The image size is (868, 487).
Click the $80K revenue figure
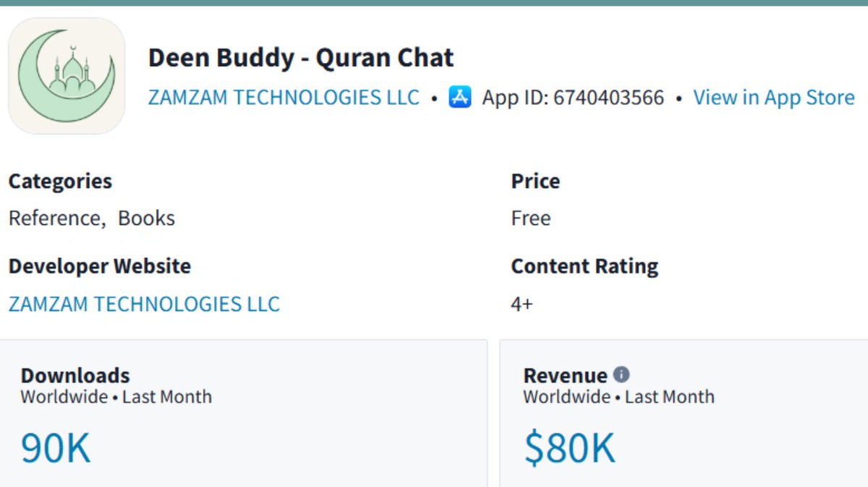(x=569, y=447)
